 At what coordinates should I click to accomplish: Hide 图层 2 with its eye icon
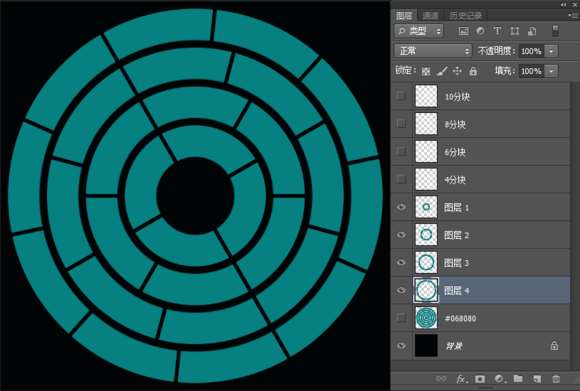click(401, 235)
